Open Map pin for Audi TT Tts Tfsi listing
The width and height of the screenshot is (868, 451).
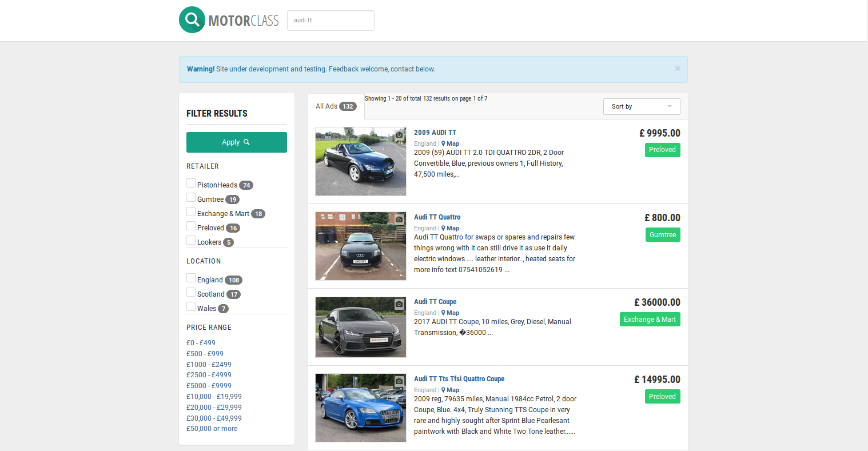pos(450,390)
